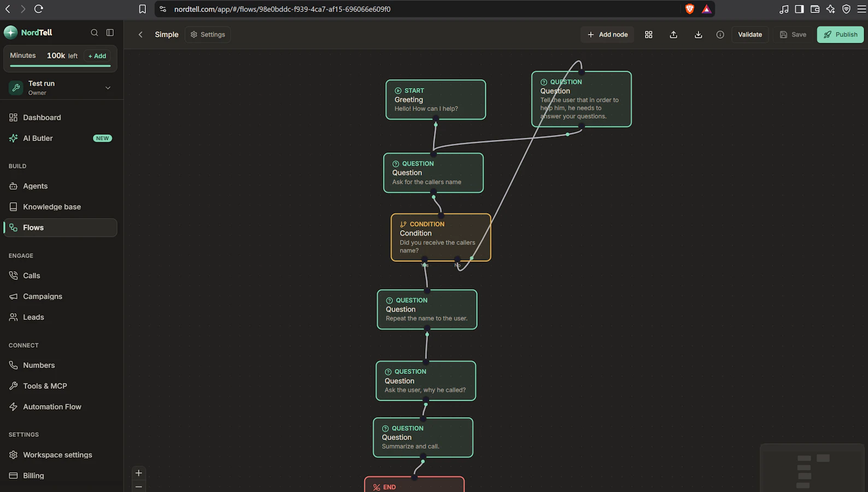This screenshot has width=868, height=492.
Task: Select Flows in the sidebar
Action: point(60,227)
